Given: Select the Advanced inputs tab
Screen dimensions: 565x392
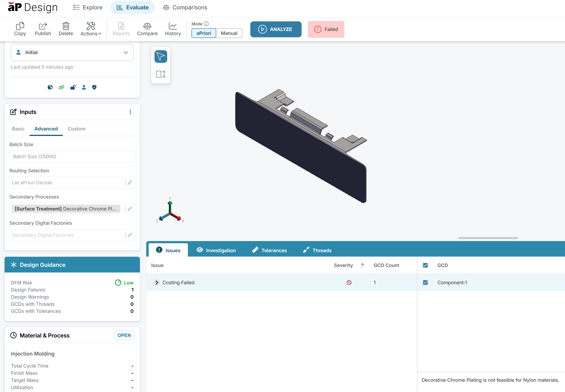Looking at the screenshot, I should click(46, 129).
